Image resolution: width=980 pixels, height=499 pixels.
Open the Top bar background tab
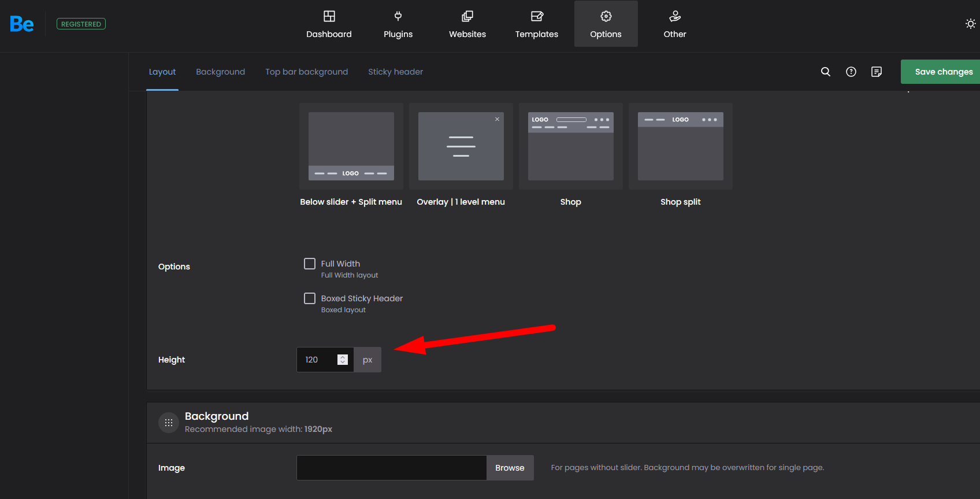click(x=306, y=72)
